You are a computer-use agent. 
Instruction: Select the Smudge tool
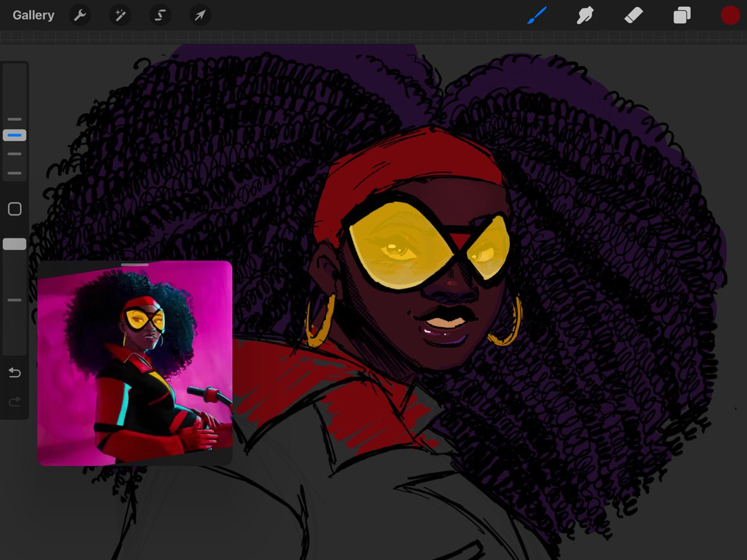(585, 16)
